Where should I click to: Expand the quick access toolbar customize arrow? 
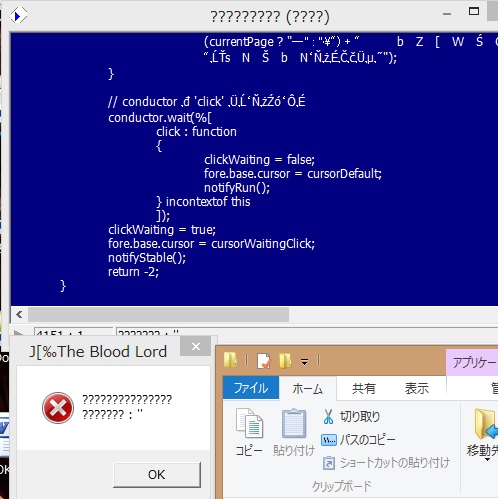click(304, 361)
